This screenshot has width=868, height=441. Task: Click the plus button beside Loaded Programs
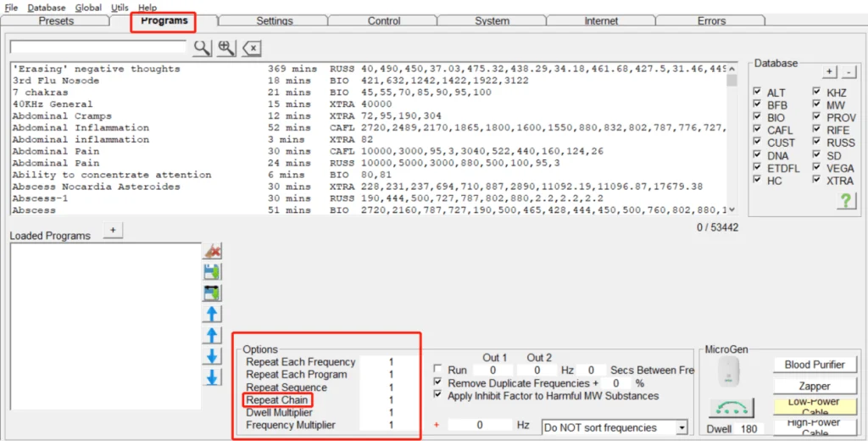point(114,230)
